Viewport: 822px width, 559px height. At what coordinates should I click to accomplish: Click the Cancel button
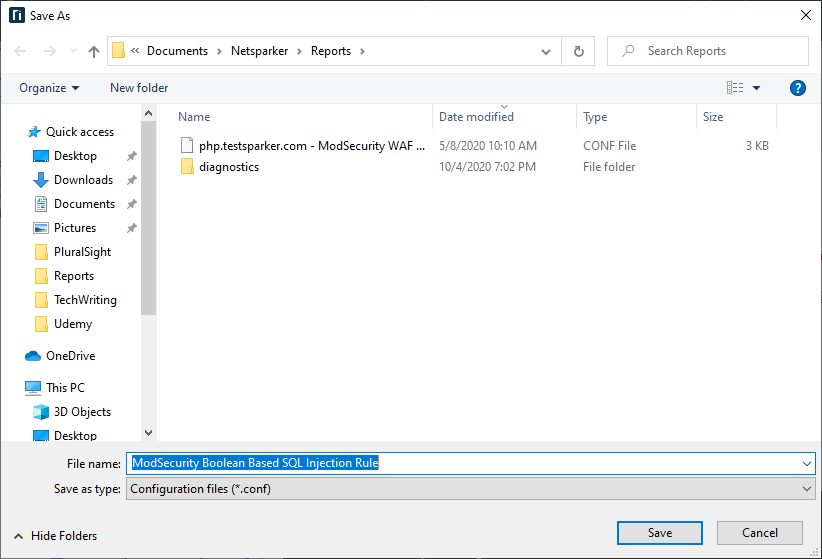[x=759, y=533]
